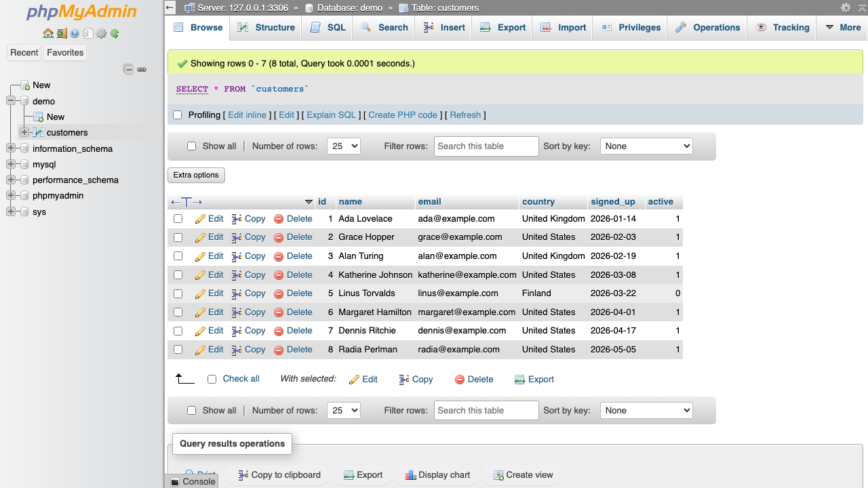Screen dimensions: 868x488
Task: Click the Log out door icon
Action: [x=61, y=33]
